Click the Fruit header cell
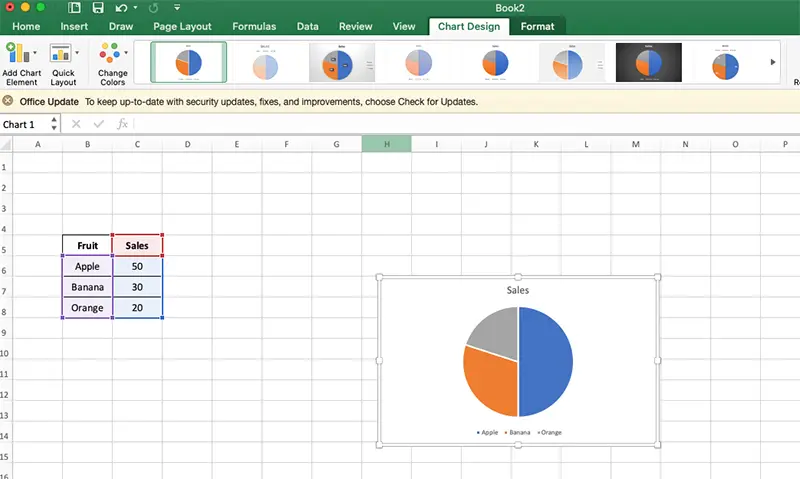 [87, 245]
